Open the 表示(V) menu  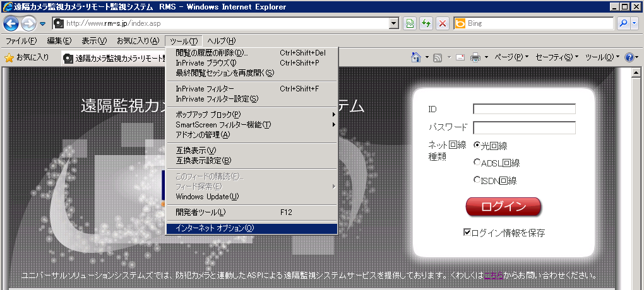coord(94,41)
